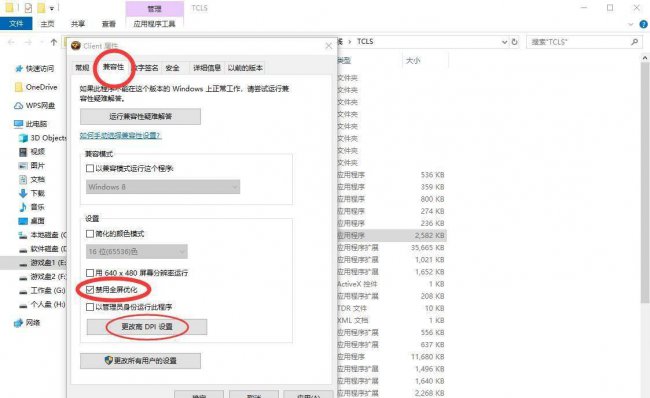Select 个人盘 (H:) drive in sidebar
This screenshot has width=650, height=398.
point(42,304)
